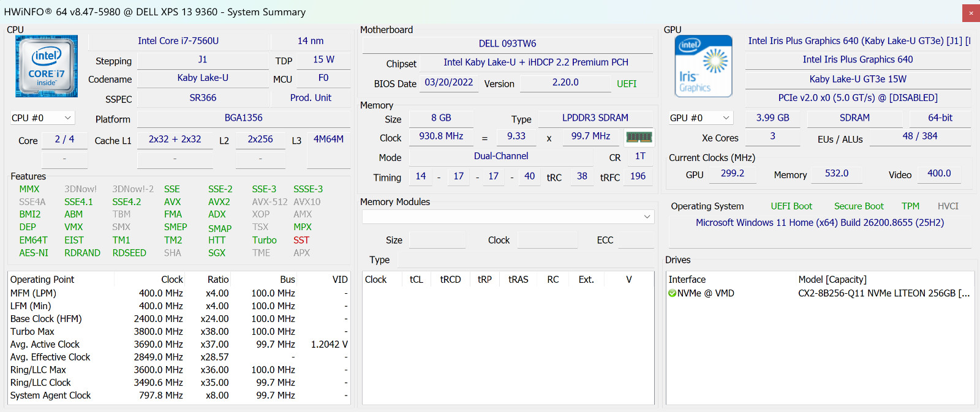Click the Windows 11 Home build text
Screen dimensions: 980x412
[820, 223]
